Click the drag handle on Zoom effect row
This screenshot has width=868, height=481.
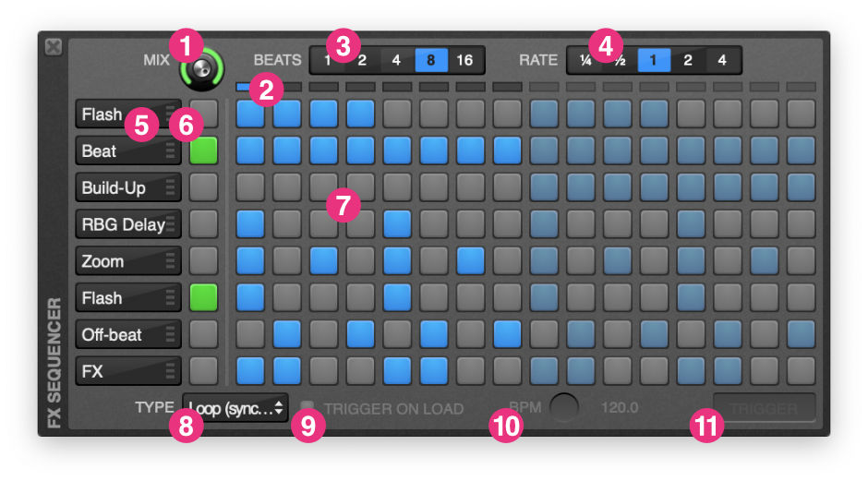point(170,260)
